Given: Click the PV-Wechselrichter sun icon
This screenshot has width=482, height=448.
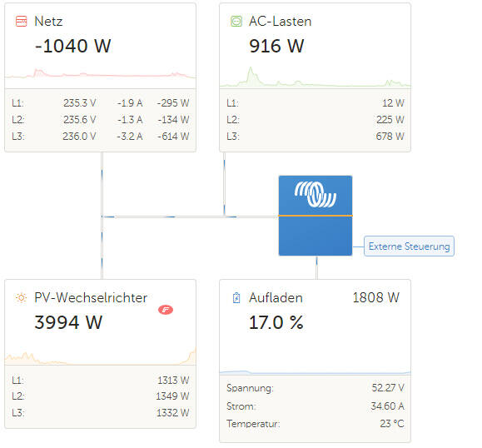Looking at the screenshot, I should [x=21, y=297].
